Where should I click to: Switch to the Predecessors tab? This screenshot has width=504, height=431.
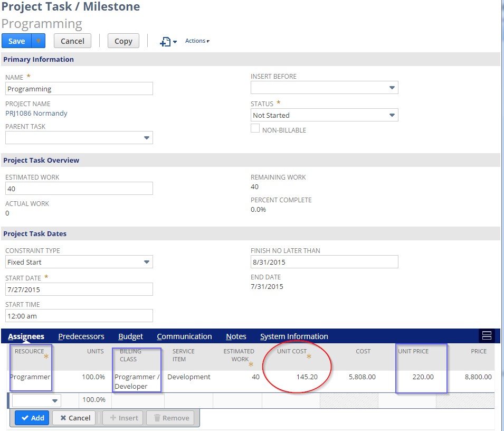tap(81, 336)
